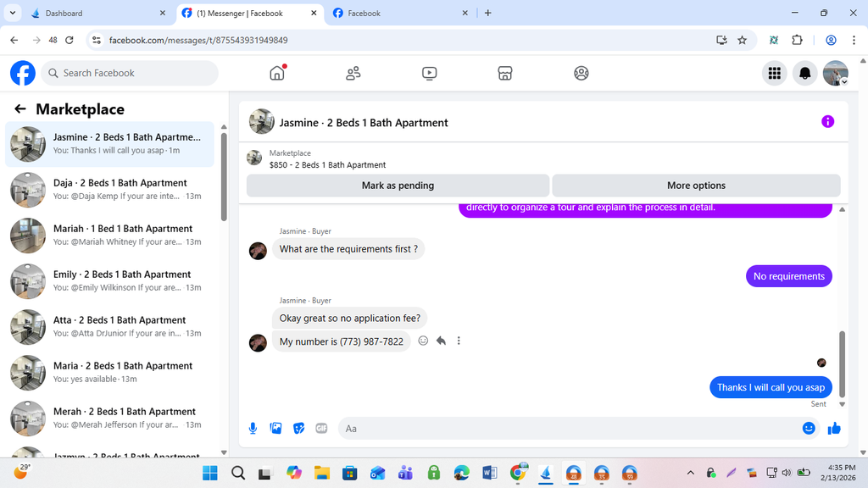Open the browser extensions puzzle icon

[797, 40]
